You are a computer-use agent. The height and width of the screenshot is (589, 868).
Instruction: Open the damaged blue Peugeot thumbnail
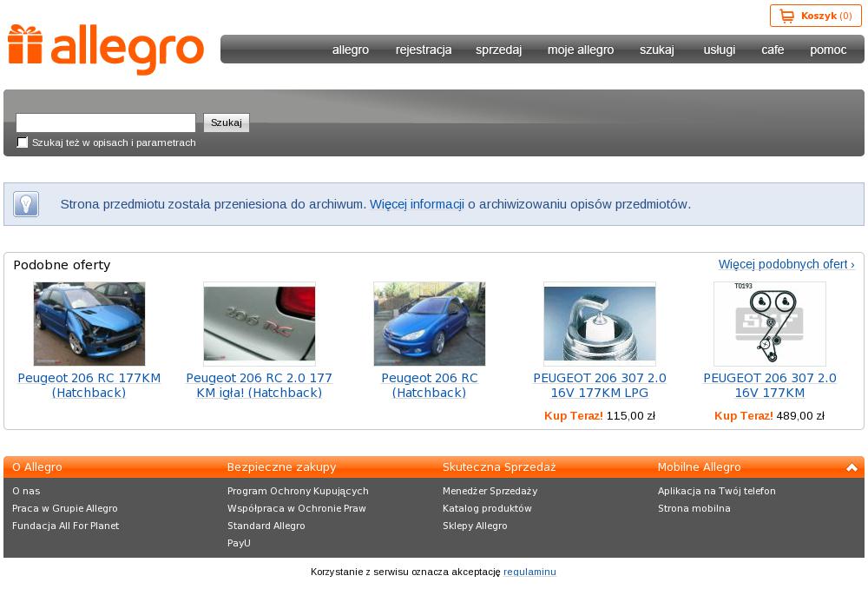(89, 323)
